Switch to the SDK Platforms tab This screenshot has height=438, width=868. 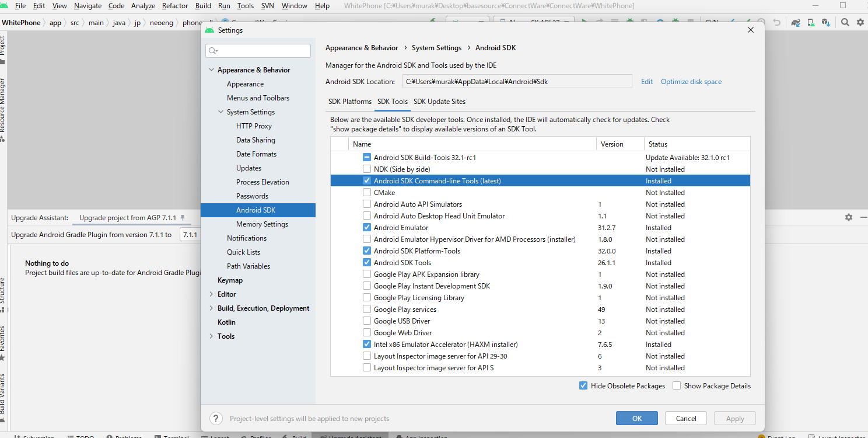[349, 102]
